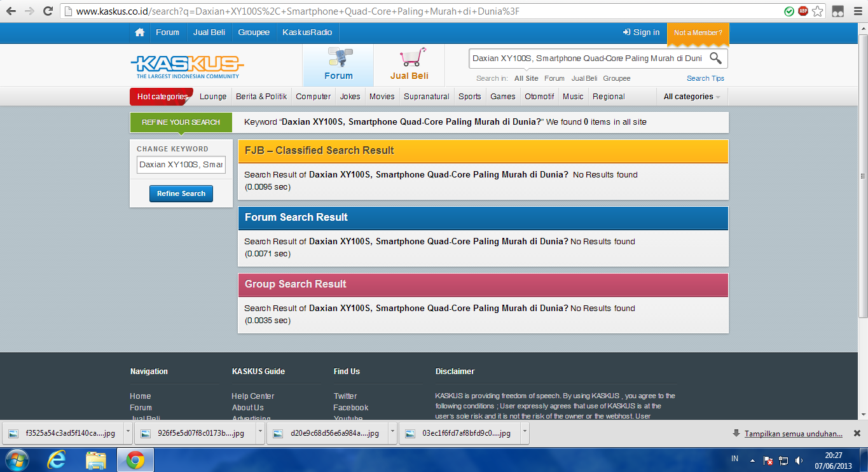868x472 pixels.
Task: Click the Change Keyword input field
Action: [181, 164]
